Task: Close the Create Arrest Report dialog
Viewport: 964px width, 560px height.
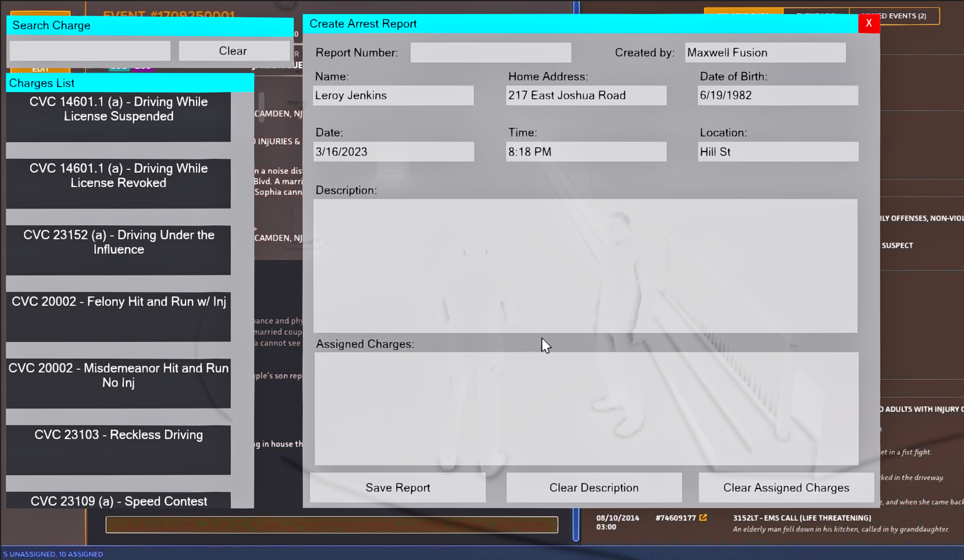Action: [868, 24]
